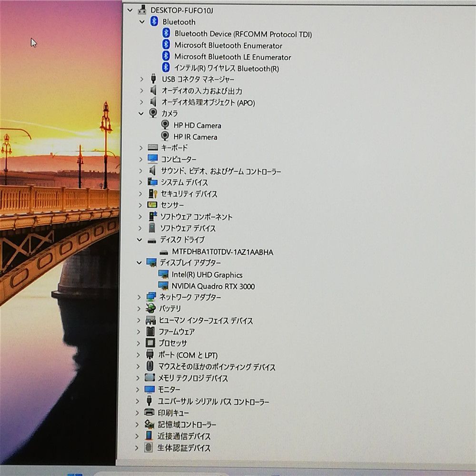
Task: Collapse the Bluetooth category
Action: click(x=141, y=22)
